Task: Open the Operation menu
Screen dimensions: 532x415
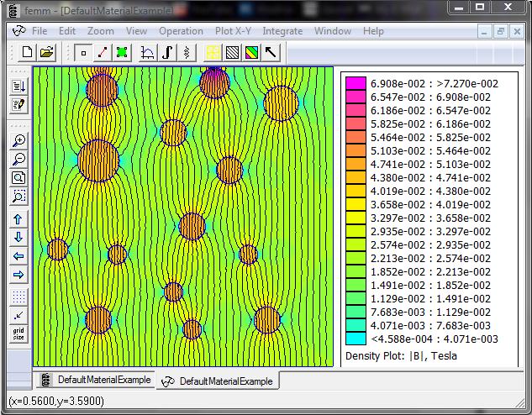Action: pyautogui.click(x=182, y=31)
